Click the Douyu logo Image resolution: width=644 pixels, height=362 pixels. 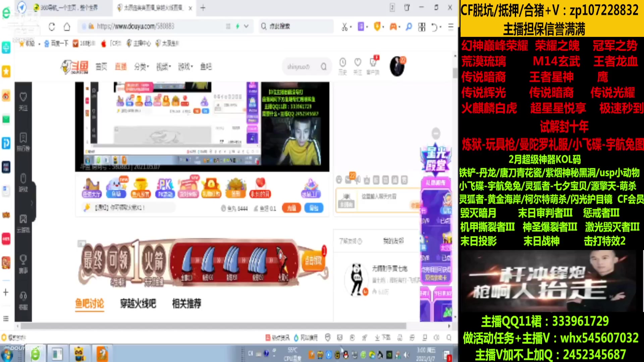[x=74, y=67]
